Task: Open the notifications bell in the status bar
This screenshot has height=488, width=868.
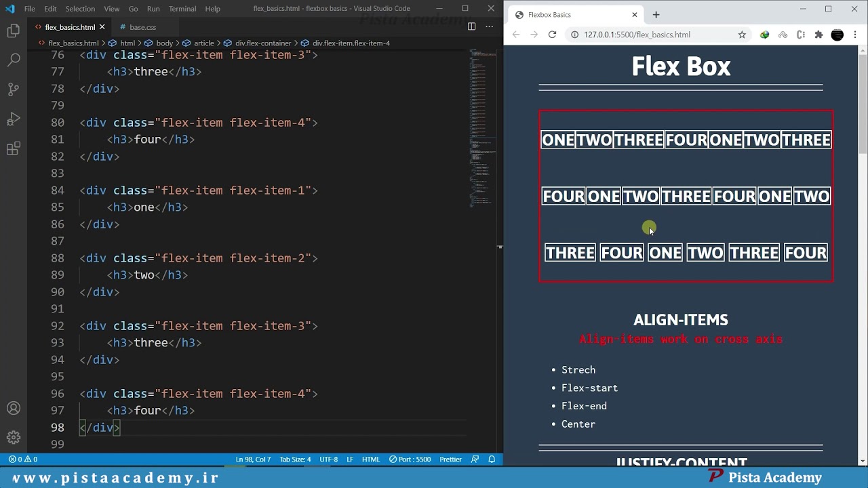Action: tap(492, 459)
